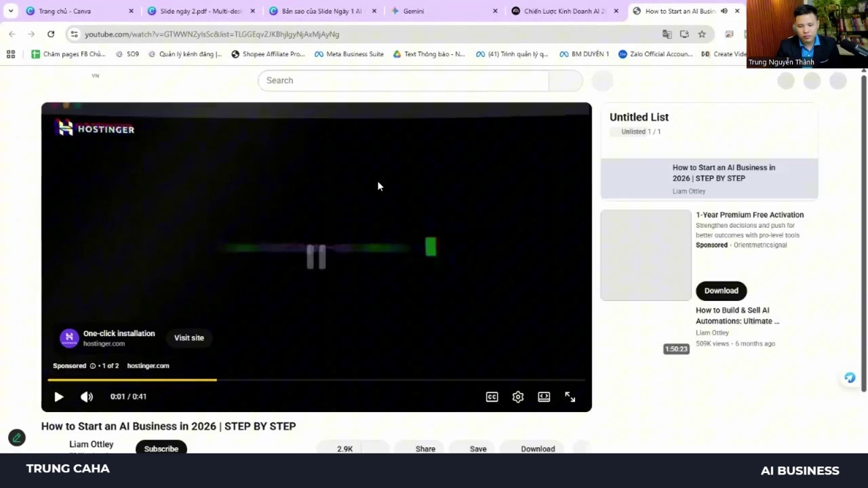The image size is (868, 488).
Task: Switch the player to theater mode
Action: 544,397
